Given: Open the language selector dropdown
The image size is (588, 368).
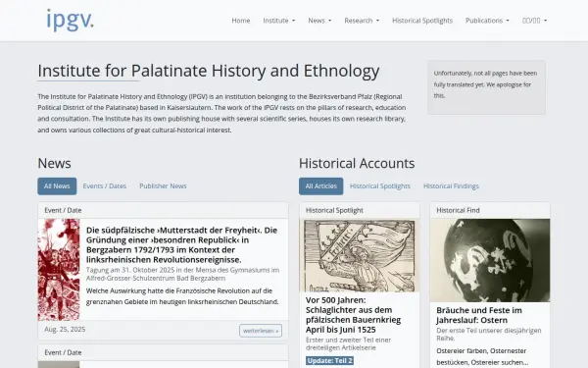Looking at the screenshot, I should (534, 21).
